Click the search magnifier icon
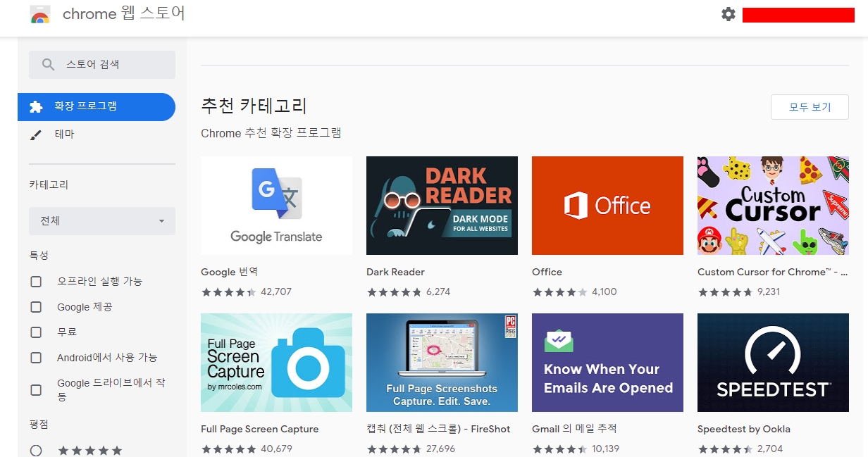 [48, 65]
